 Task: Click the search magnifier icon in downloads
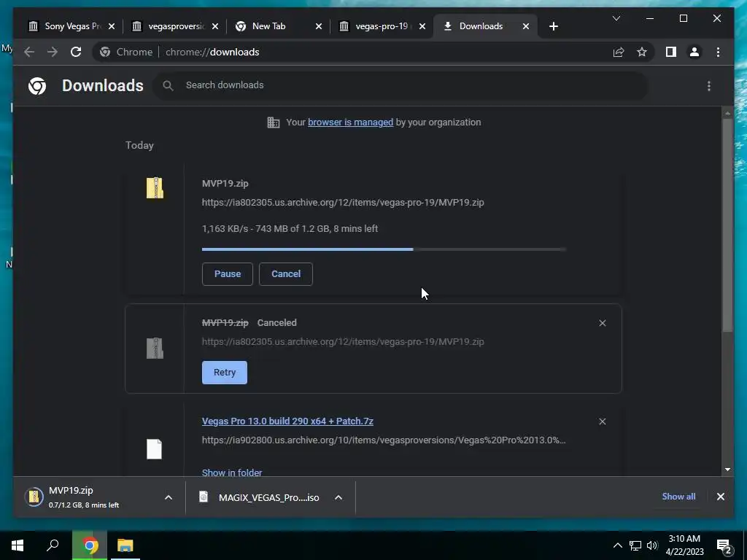168,86
